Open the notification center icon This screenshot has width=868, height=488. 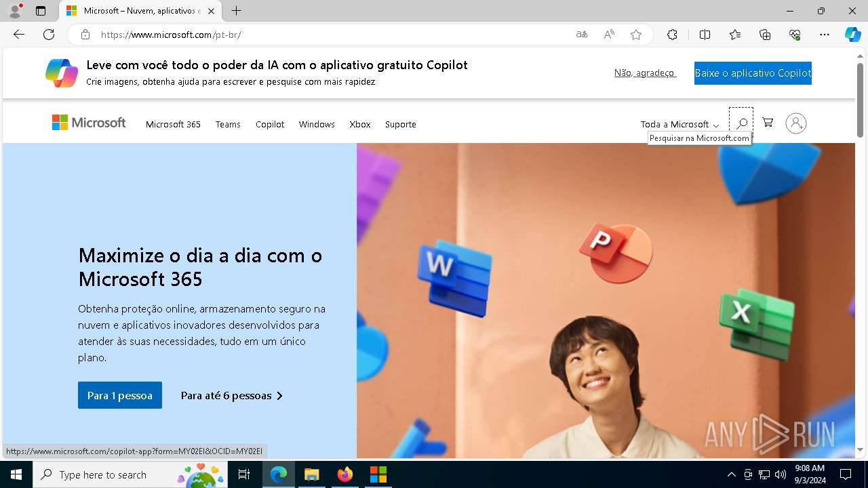point(846,474)
